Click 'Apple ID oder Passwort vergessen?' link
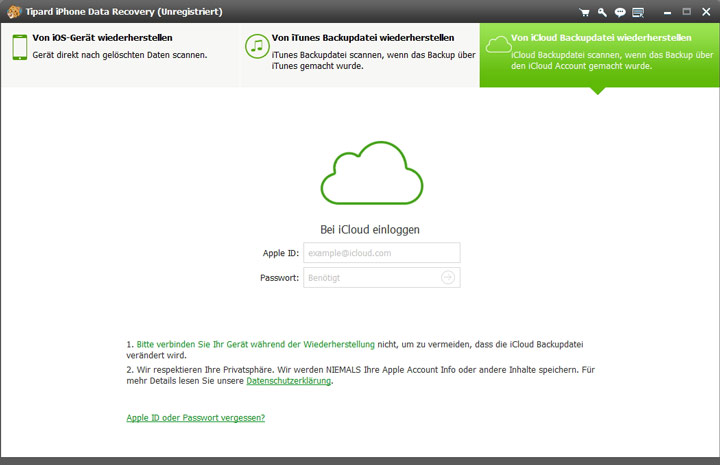This screenshot has width=720, height=465. tap(195, 417)
